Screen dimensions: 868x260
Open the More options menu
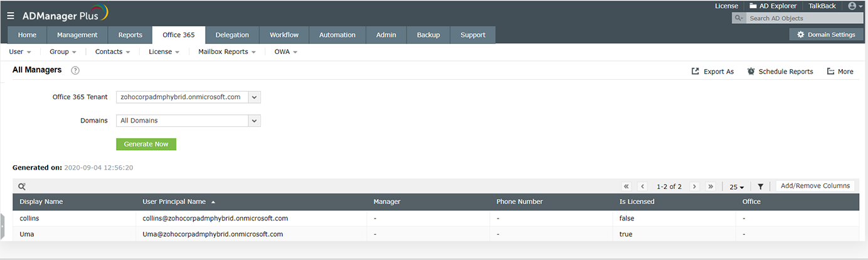840,72
